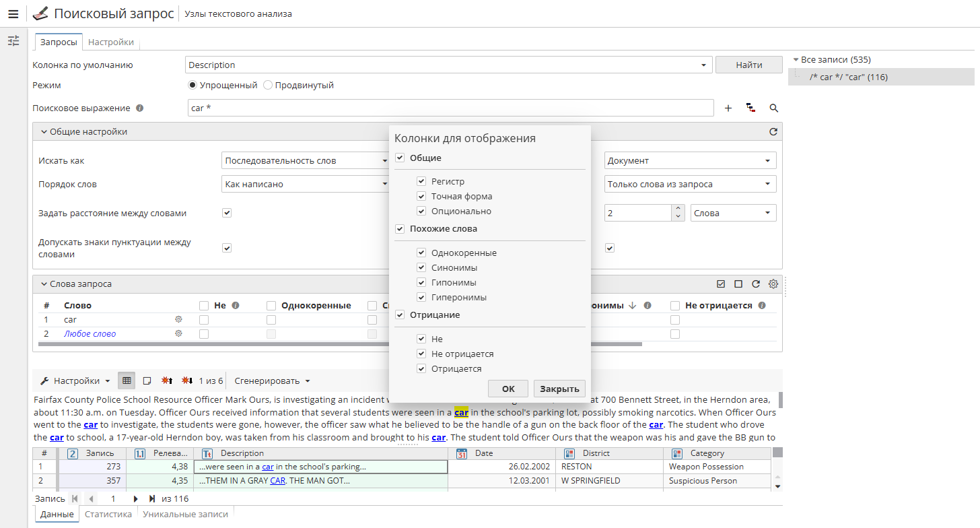
Task: Select the /* car */ "car" (116) tree item
Action: (x=881, y=77)
